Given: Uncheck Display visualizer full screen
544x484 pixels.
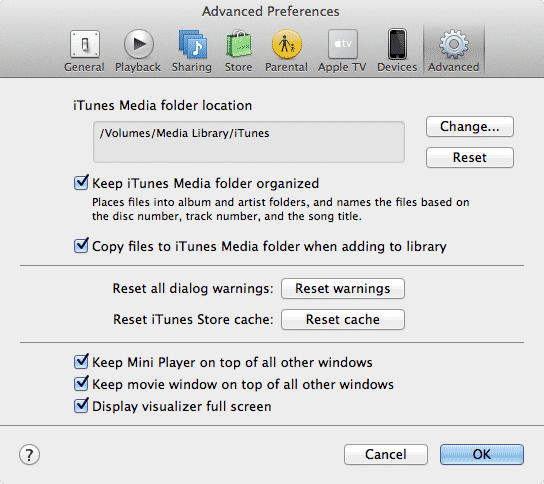Looking at the screenshot, I should (81, 406).
